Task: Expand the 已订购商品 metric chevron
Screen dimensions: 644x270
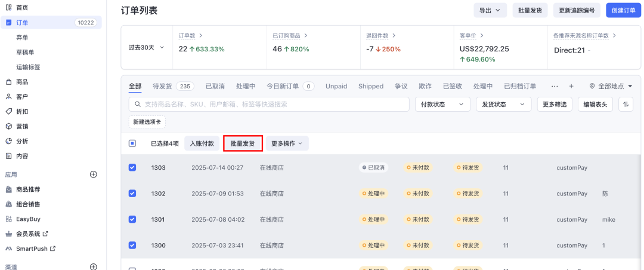Action: (305, 36)
